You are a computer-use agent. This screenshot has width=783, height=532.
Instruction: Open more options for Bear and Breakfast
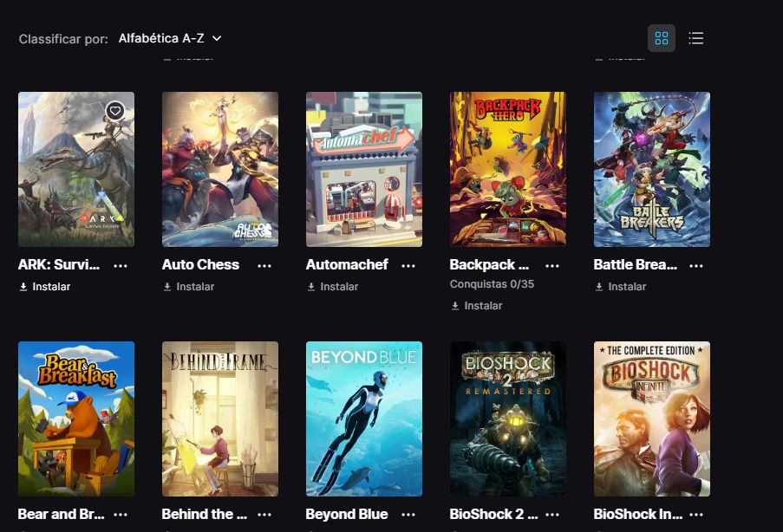click(121, 515)
